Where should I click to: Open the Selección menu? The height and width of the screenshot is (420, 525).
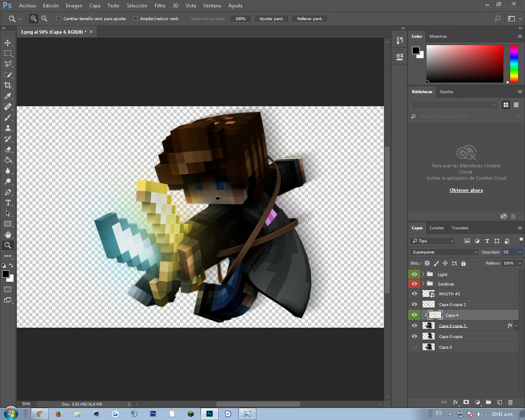(x=137, y=6)
